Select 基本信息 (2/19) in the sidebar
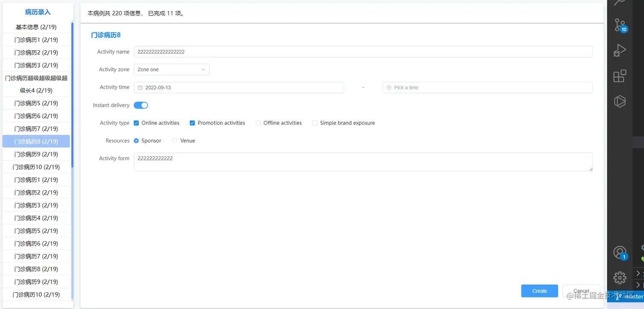Screen dimensions: 644x309 click(x=36, y=27)
